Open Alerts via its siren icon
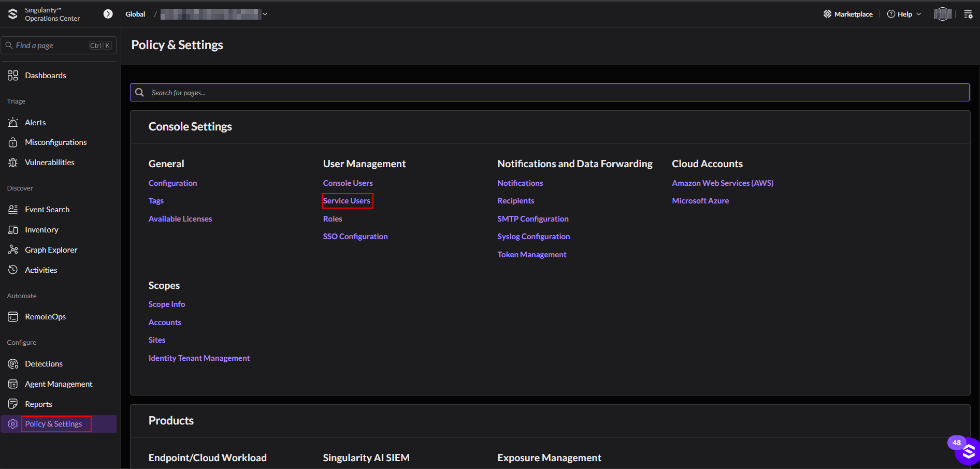 (13, 123)
